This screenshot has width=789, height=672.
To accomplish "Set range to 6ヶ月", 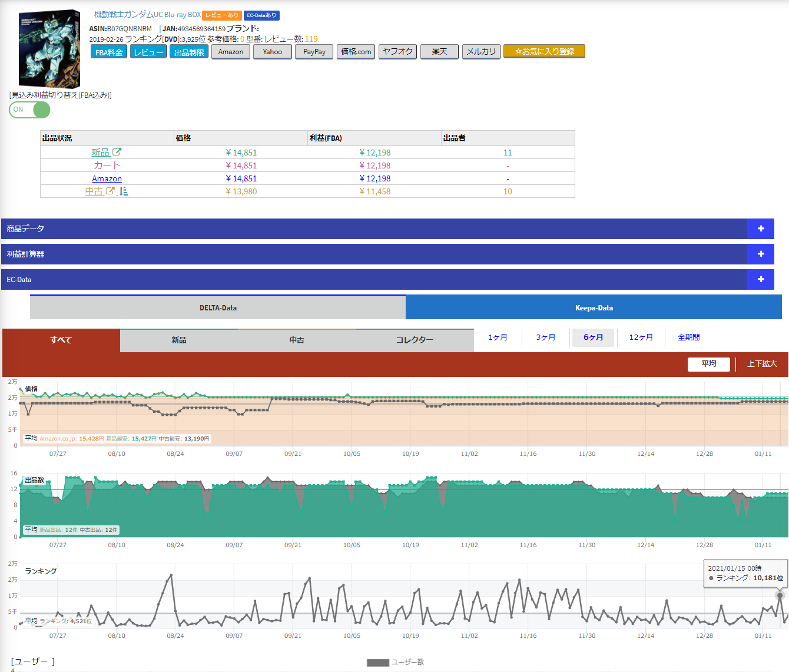I will [x=593, y=337].
